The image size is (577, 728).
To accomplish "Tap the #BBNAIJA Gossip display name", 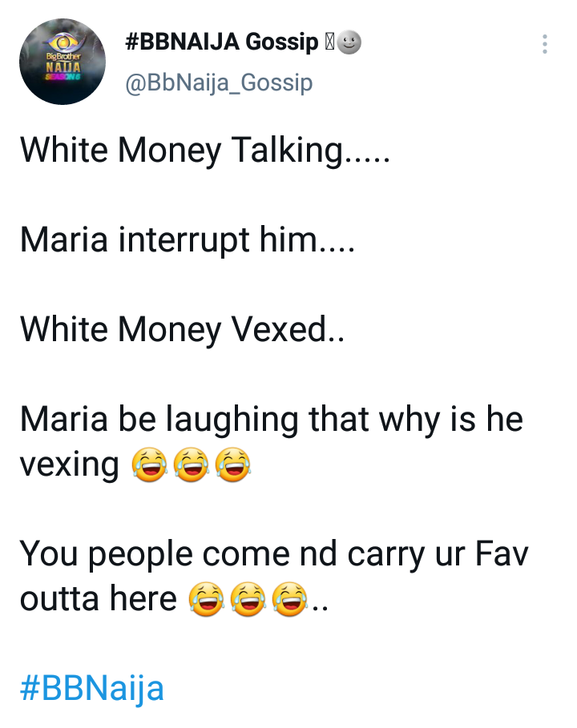I will click(222, 42).
